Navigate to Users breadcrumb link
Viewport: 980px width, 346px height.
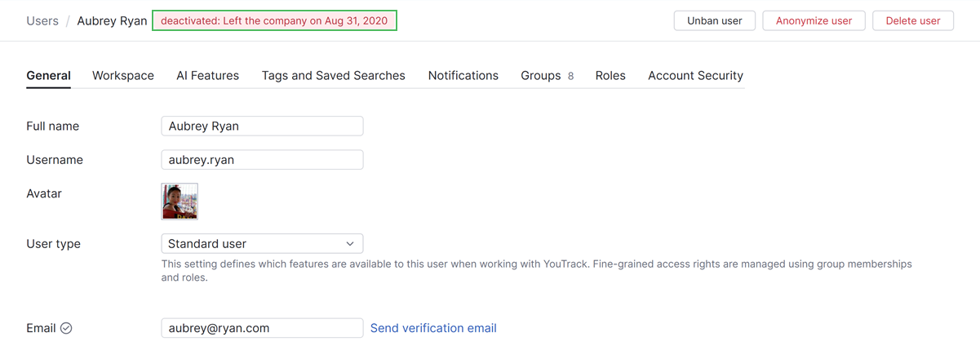pyautogui.click(x=42, y=20)
